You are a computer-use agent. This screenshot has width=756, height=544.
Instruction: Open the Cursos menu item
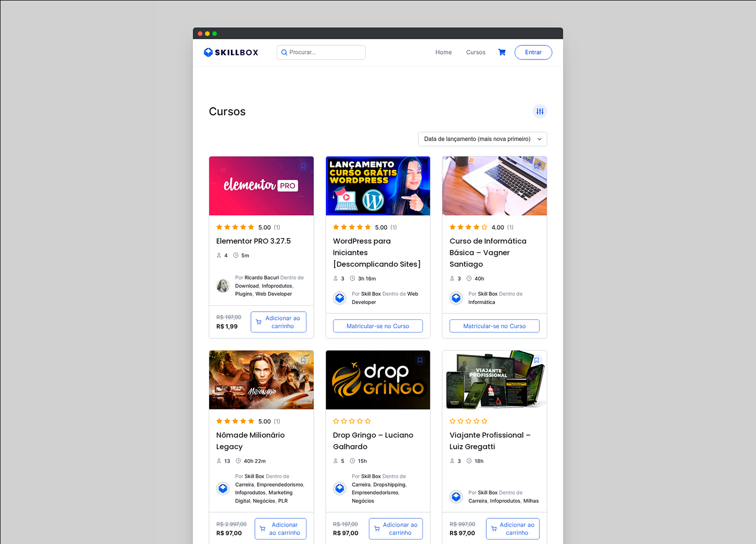[476, 52]
